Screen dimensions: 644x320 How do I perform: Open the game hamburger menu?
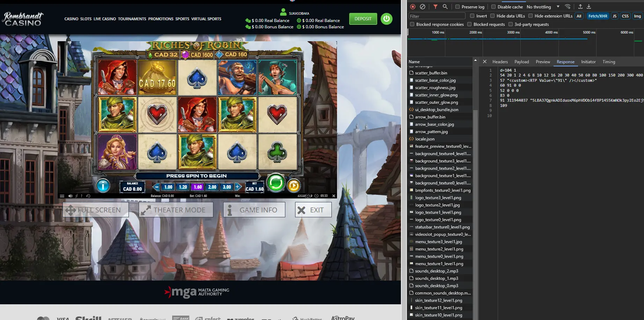[x=62, y=196]
